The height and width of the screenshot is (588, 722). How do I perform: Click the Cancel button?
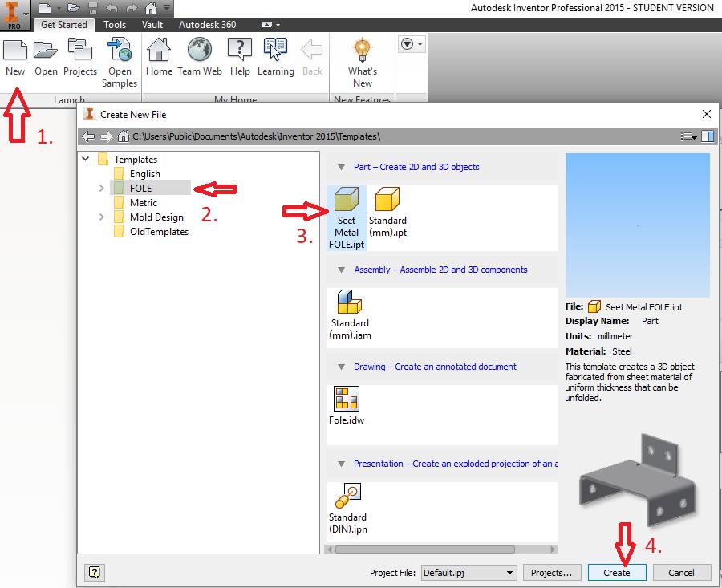681,572
